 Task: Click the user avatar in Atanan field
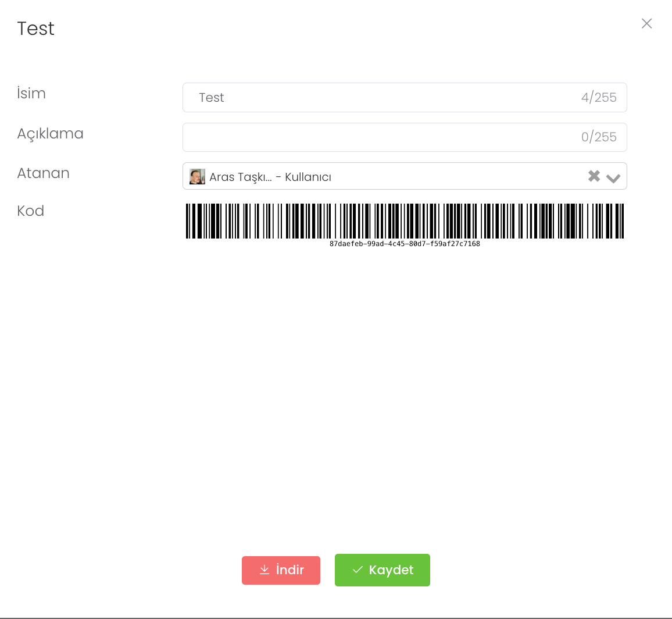point(197,177)
